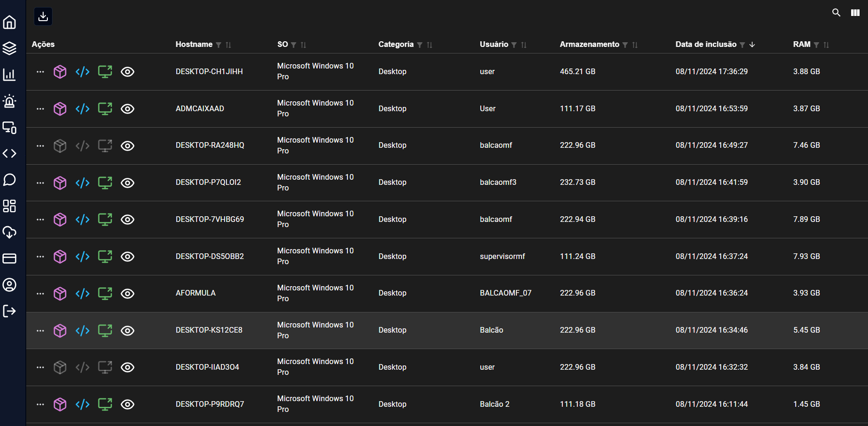
Task: Open the alarm siren alerts sidebar icon
Action: coord(9,101)
